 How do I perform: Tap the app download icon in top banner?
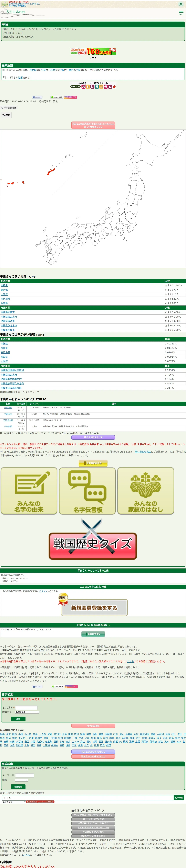click(x=181, y=4)
